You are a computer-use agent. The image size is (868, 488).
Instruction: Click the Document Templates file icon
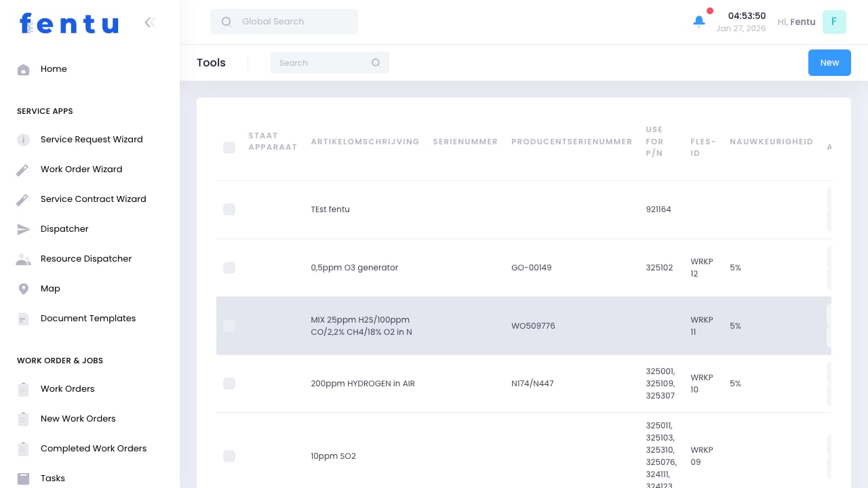pos(23,319)
